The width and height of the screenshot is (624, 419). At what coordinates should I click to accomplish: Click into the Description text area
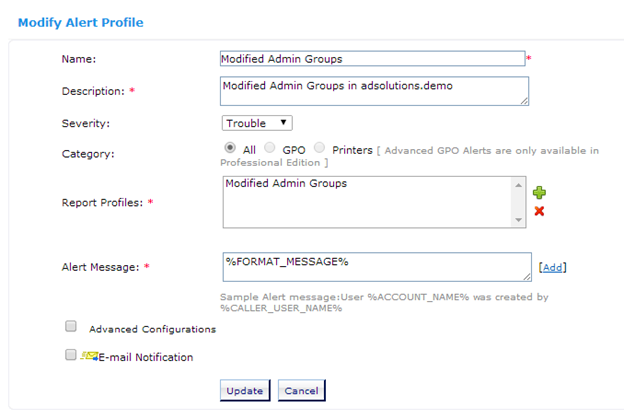coord(374,91)
